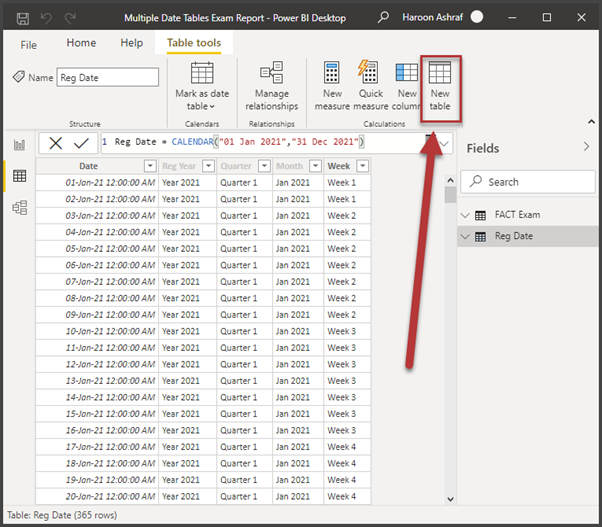Click Mark as date table icon
The image size is (602, 527).
coord(202,73)
